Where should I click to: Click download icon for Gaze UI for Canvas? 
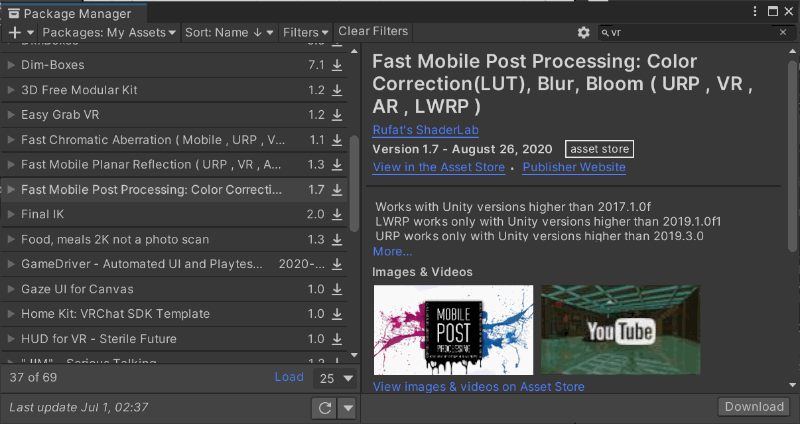(337, 289)
